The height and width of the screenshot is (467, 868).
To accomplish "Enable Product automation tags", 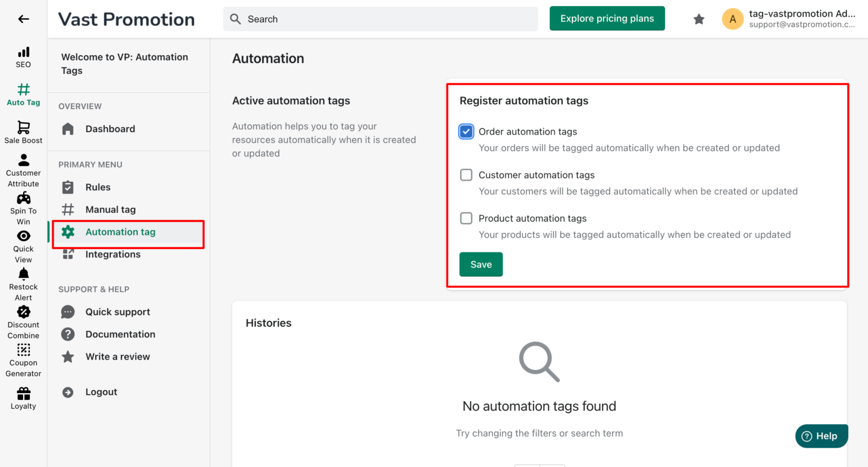I will 466,218.
